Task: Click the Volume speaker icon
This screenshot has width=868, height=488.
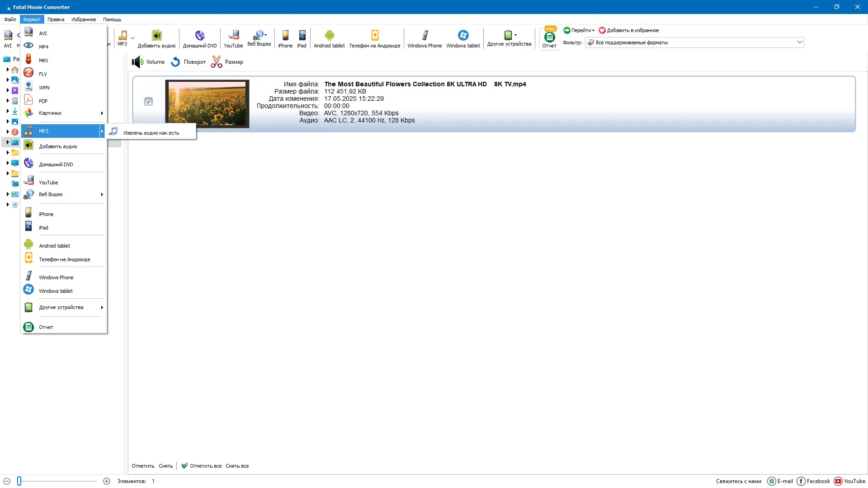Action: (x=137, y=62)
